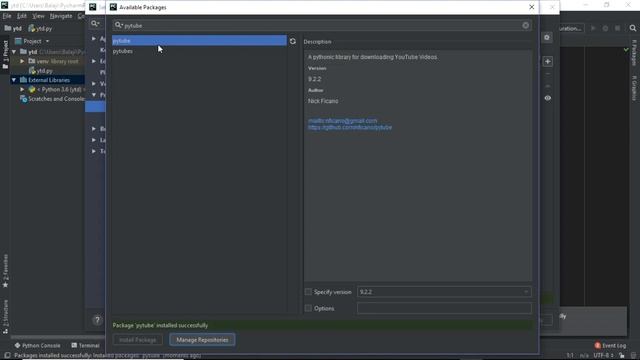Open the Edit menu
The height and width of the screenshot is (360, 640).
pos(22,16)
